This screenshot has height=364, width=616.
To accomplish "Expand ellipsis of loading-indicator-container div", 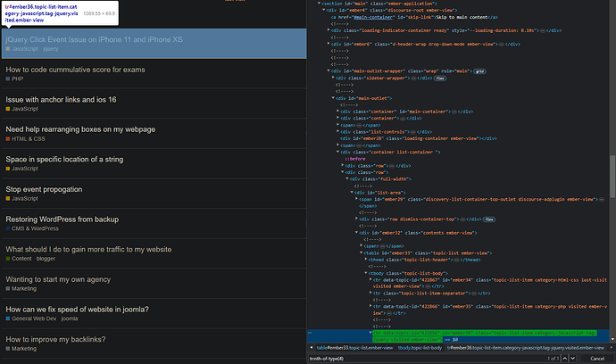I will pos(543,30).
